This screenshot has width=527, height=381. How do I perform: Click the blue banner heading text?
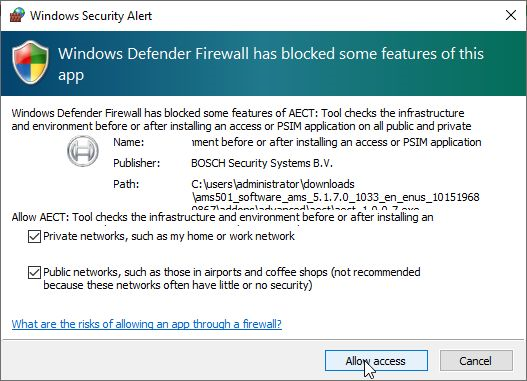pos(271,64)
